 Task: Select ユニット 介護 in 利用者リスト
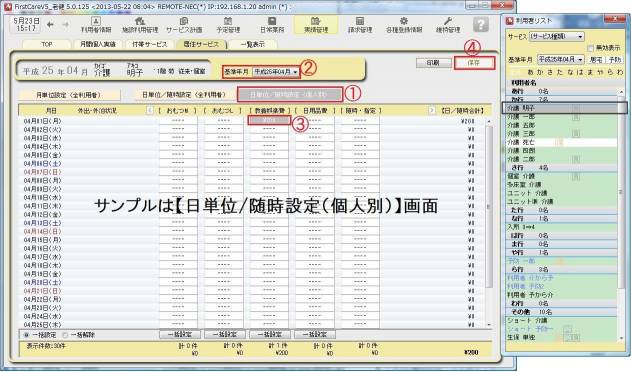(561, 193)
